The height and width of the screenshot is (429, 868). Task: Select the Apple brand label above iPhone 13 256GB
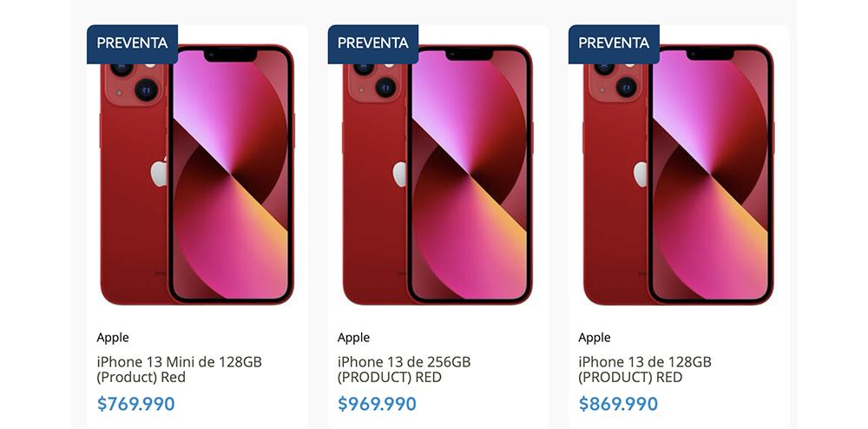click(354, 338)
